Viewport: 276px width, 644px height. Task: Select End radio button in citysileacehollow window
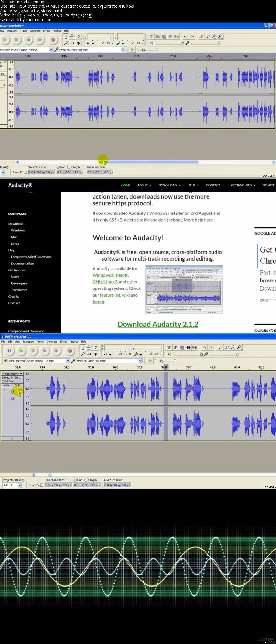[58, 167]
